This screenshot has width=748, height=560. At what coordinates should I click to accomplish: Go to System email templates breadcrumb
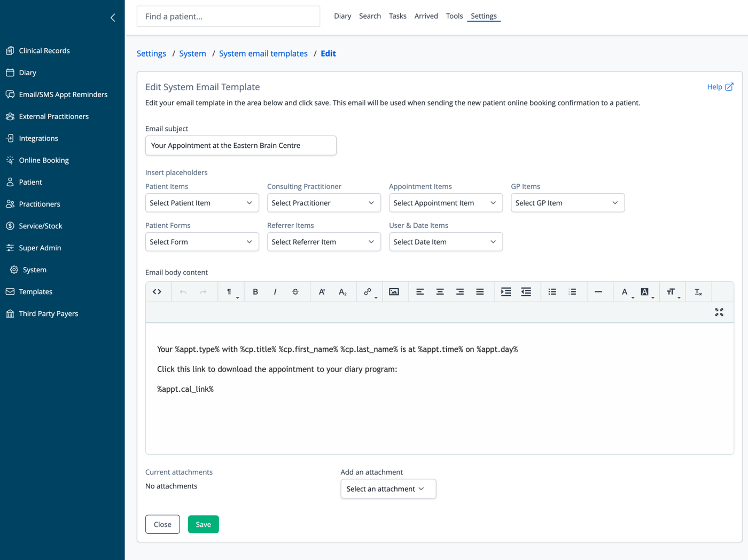pos(263,53)
